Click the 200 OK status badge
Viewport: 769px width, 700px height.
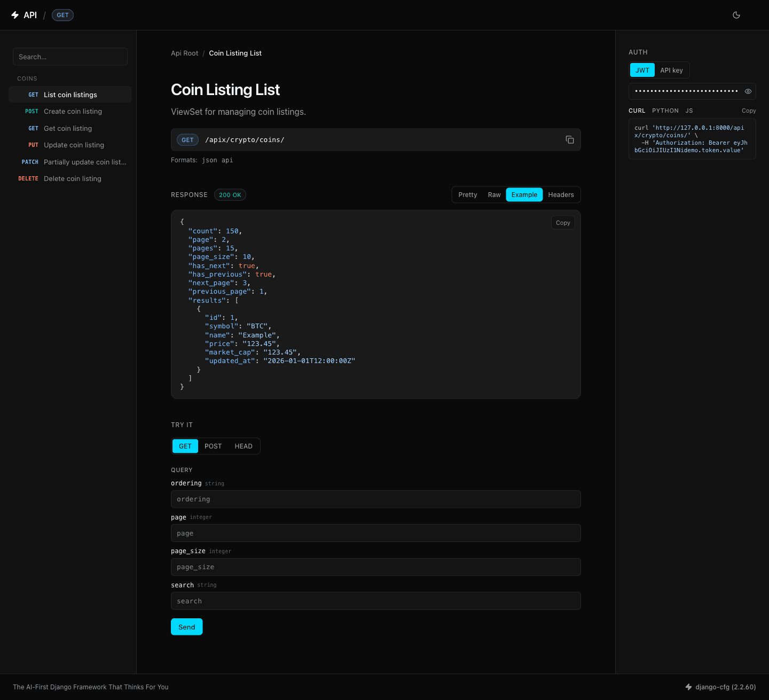click(x=230, y=195)
